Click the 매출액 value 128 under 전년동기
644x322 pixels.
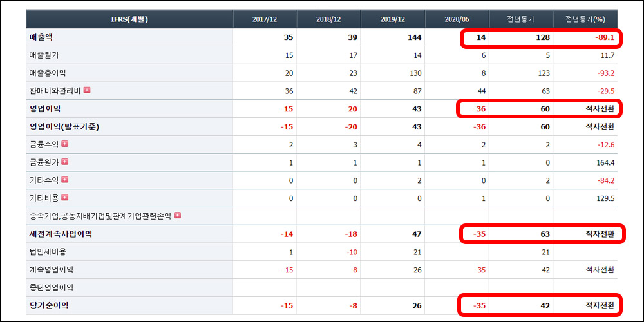point(544,38)
